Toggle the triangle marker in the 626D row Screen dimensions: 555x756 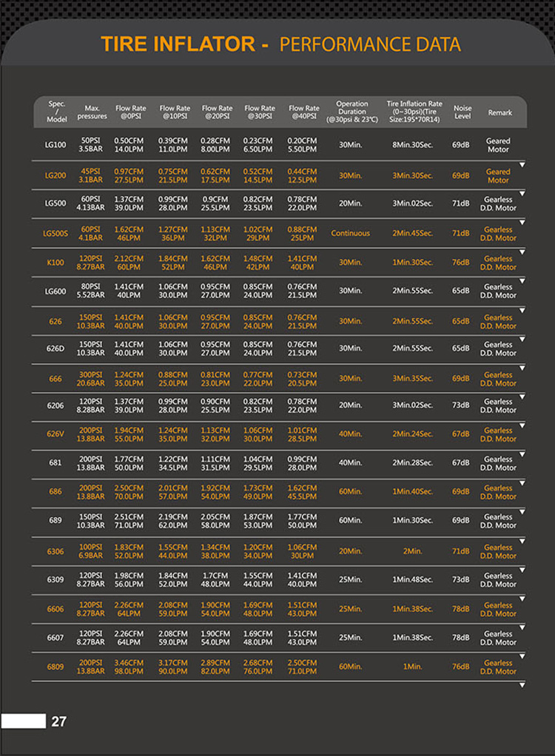pyautogui.click(x=522, y=339)
